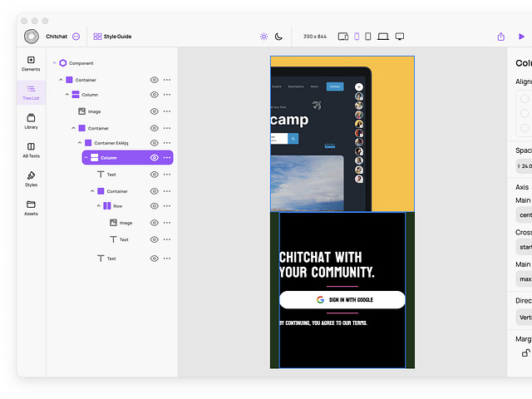Viewport: 532px width, 399px height.
Task: Open the Style Guide
Action: [112, 37]
